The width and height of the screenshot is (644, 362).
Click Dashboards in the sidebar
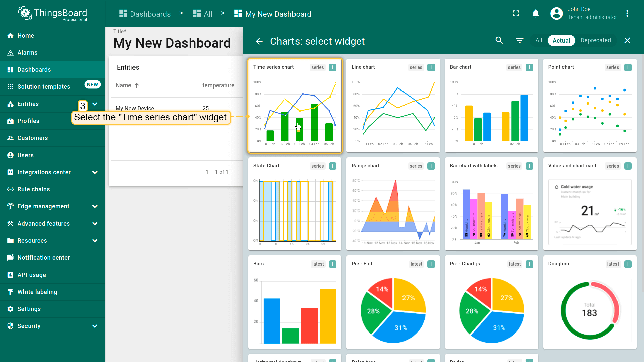[52, 70]
